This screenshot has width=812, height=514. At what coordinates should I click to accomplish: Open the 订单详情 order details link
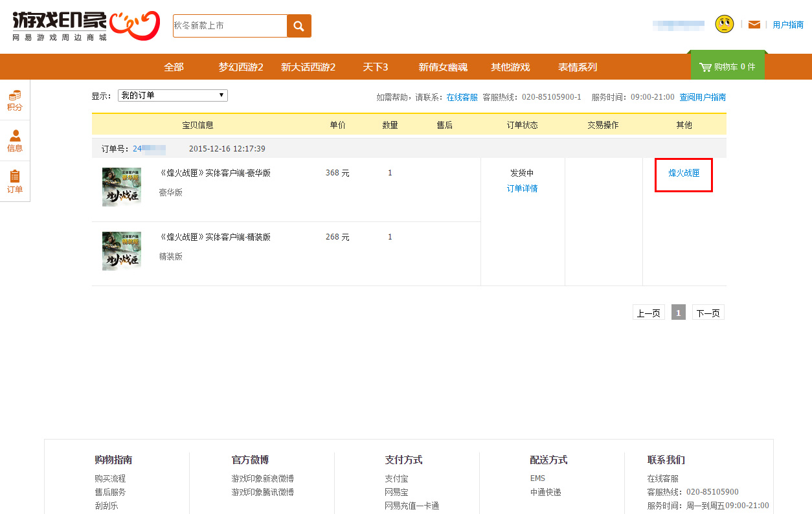coord(523,188)
